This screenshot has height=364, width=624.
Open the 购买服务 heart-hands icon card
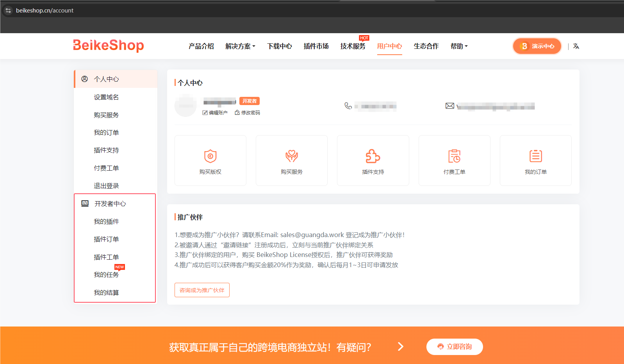[292, 161]
